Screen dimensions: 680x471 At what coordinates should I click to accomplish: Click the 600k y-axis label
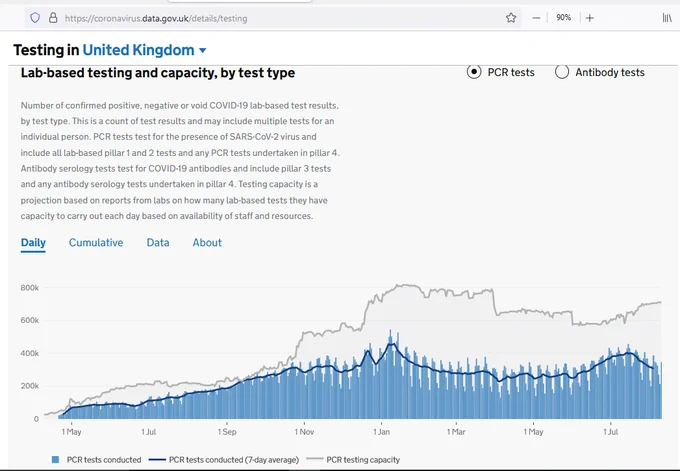(x=29, y=321)
